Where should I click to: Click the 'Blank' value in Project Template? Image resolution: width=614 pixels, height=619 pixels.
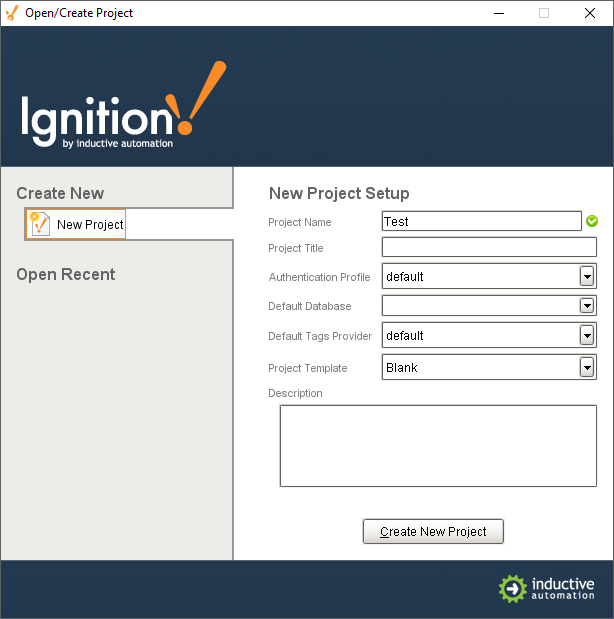click(x=402, y=368)
